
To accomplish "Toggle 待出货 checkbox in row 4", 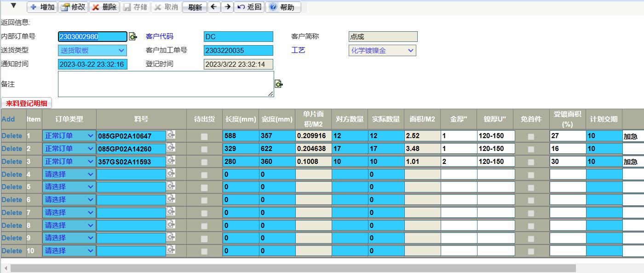I will [x=204, y=175].
